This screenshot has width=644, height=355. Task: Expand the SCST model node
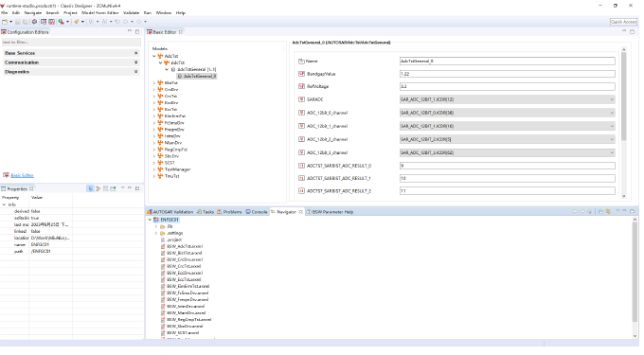[154, 163]
